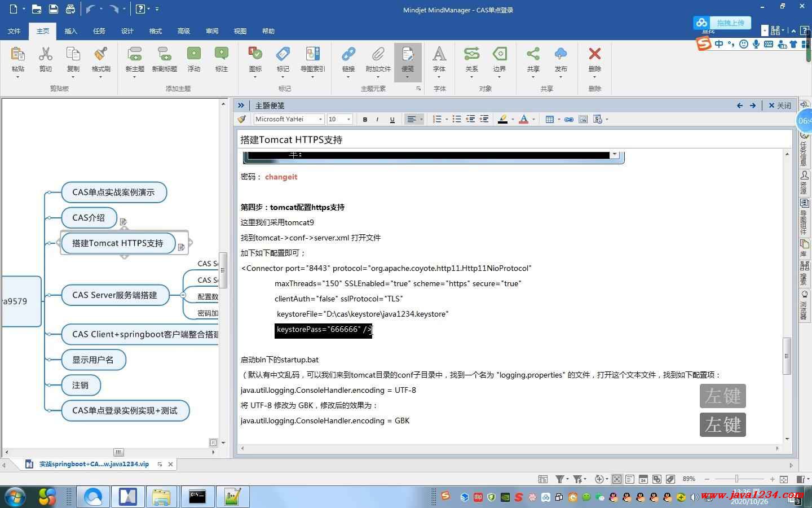The width and height of the screenshot is (812, 508).
Task: Open the Windows Start button
Action: click(x=15, y=497)
